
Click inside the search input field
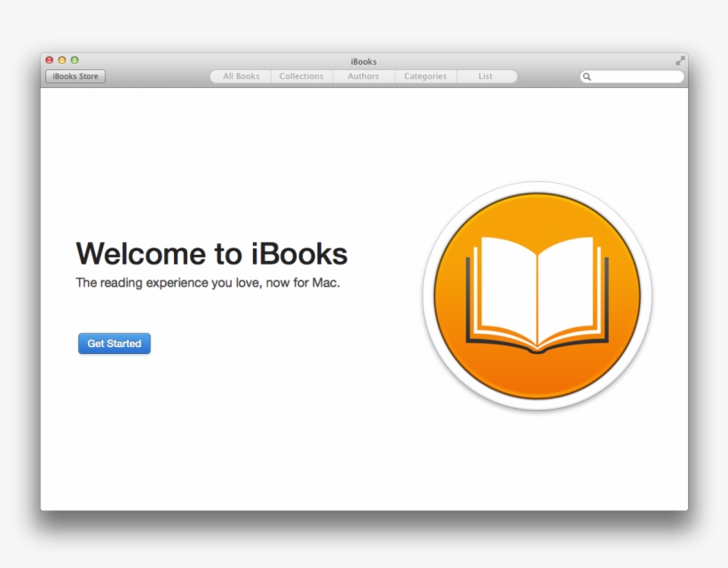click(630, 76)
